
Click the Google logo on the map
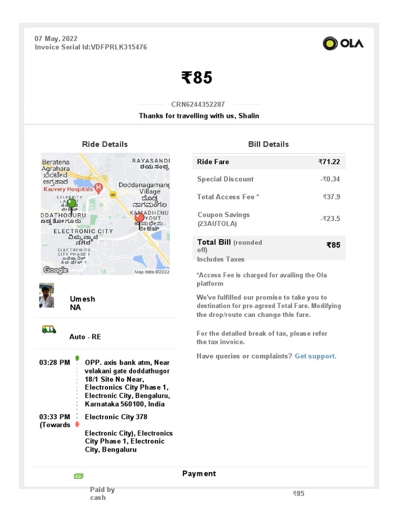(56, 270)
